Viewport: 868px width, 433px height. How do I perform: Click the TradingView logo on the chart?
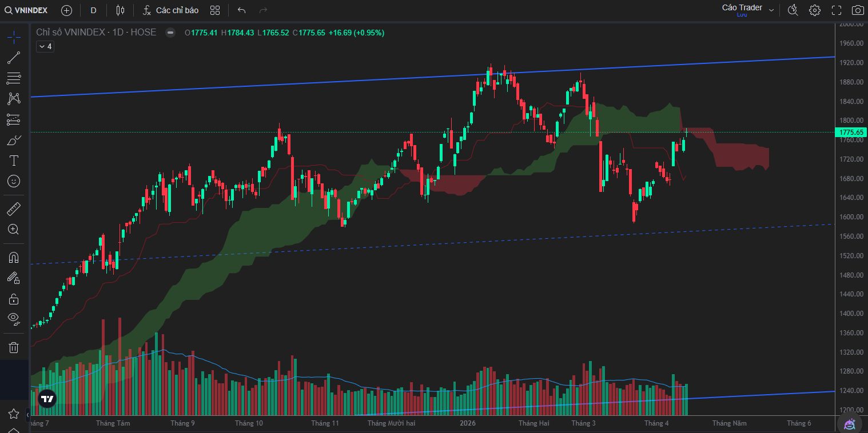[47, 398]
